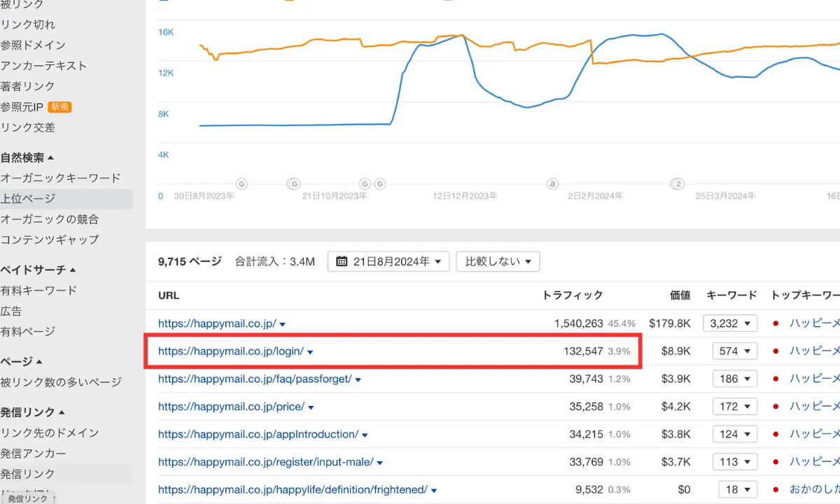Sort by the 価値 column header

[680, 295]
